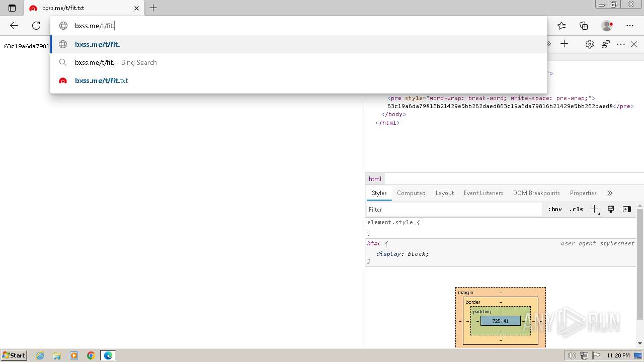Screen dimensions: 644x362
Task: Open Edge from taskbar
Action: click(x=108, y=355)
